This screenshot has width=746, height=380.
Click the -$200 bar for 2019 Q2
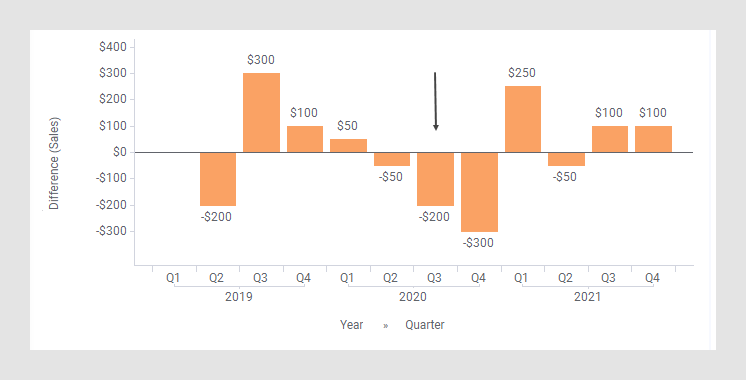click(x=218, y=179)
